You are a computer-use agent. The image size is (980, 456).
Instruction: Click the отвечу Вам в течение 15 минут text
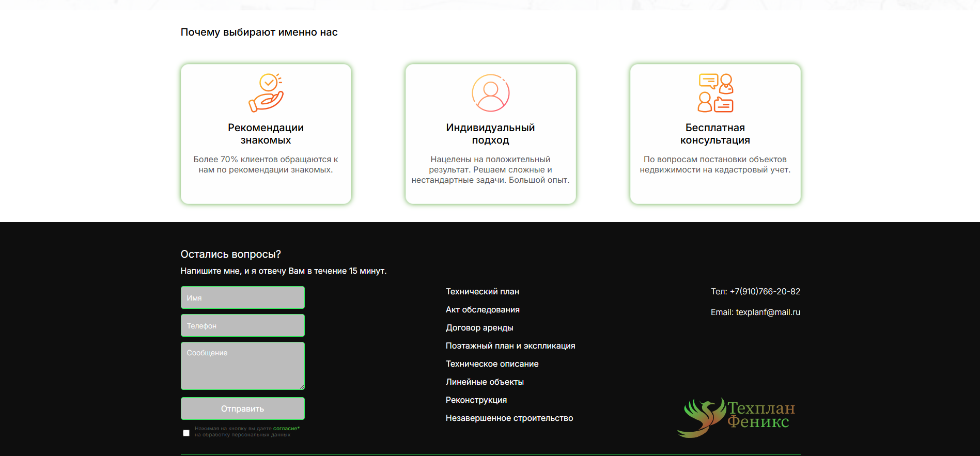(284, 271)
